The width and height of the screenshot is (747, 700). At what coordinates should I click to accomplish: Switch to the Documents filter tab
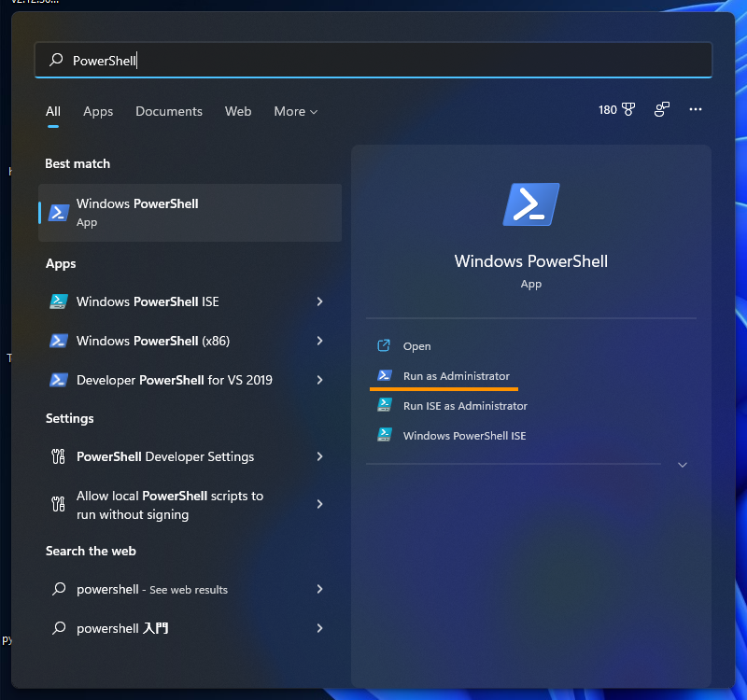169,111
